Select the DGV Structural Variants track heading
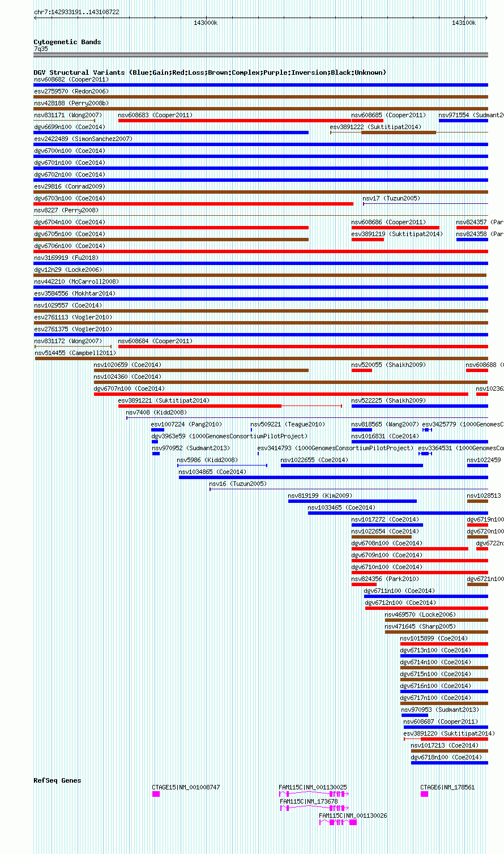This screenshot has width=504, height=854. (x=210, y=72)
